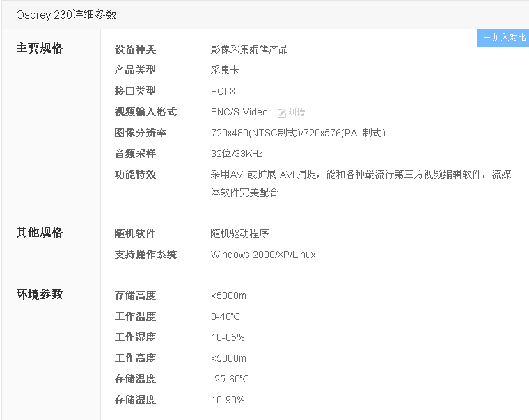
Task: Select the <5000m value beside 存储高度
Action: pyautogui.click(x=228, y=296)
